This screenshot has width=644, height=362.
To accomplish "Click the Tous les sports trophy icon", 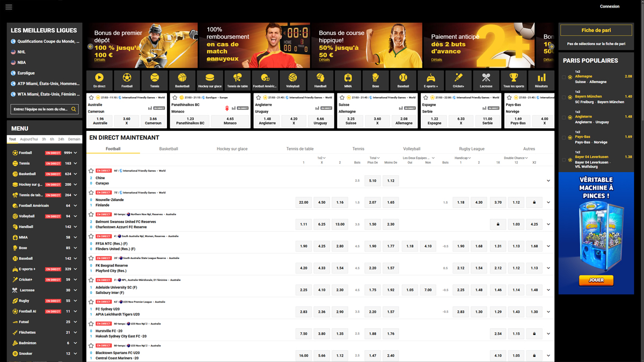I will (514, 78).
